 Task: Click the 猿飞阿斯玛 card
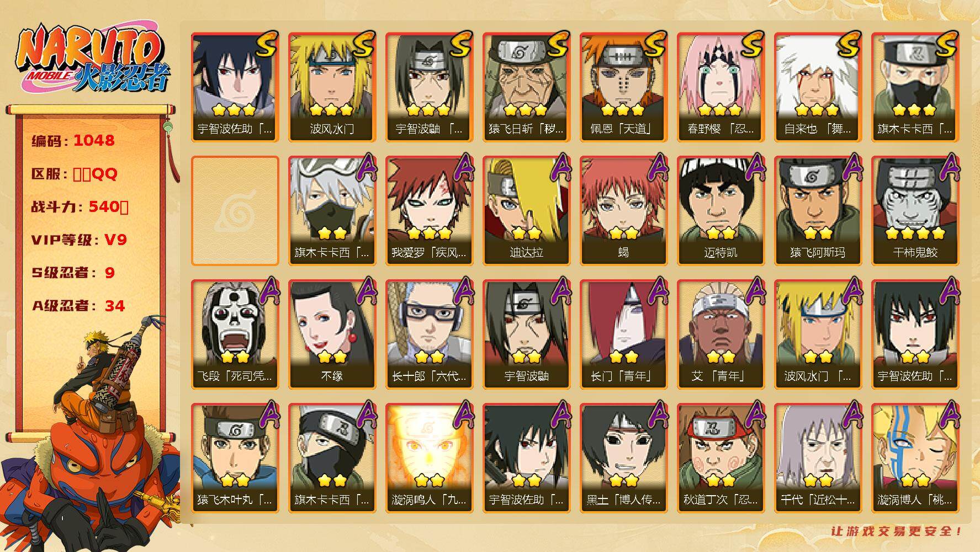pyautogui.click(x=818, y=211)
